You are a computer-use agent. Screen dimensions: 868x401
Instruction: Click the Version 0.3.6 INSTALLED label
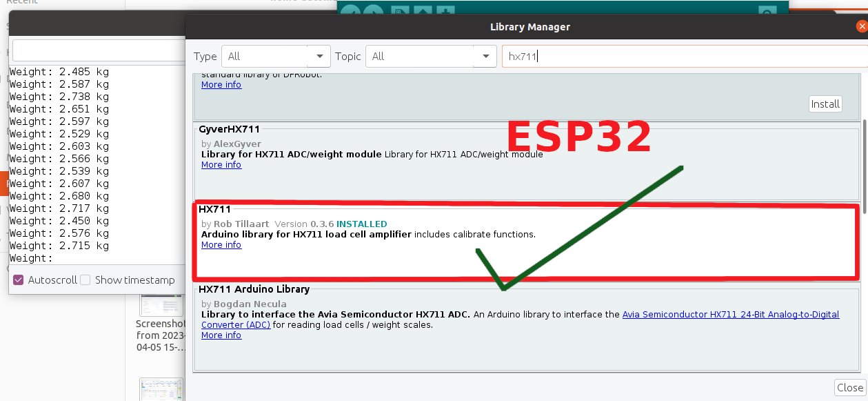[330, 224]
